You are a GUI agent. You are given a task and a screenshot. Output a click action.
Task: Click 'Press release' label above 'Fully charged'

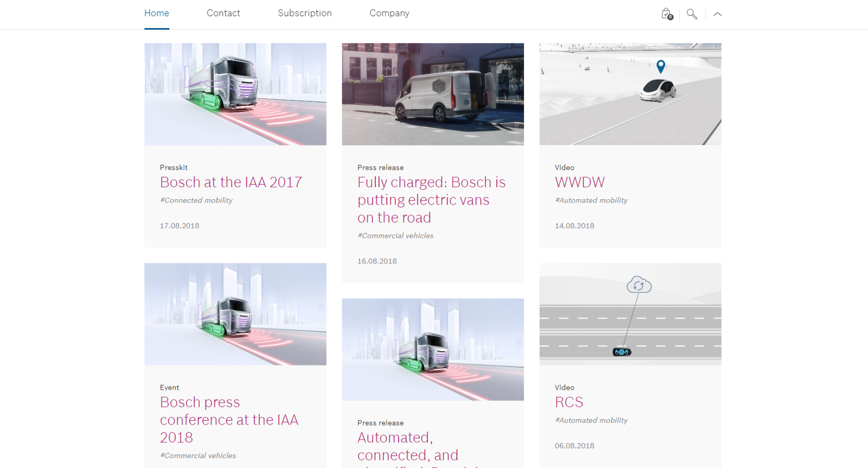click(x=380, y=168)
